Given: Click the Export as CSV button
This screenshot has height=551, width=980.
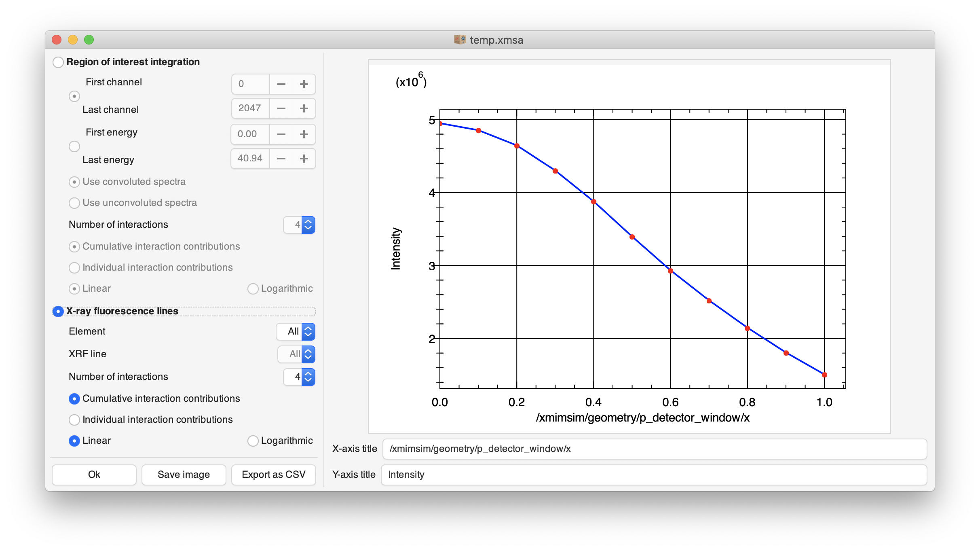Looking at the screenshot, I should click(273, 474).
